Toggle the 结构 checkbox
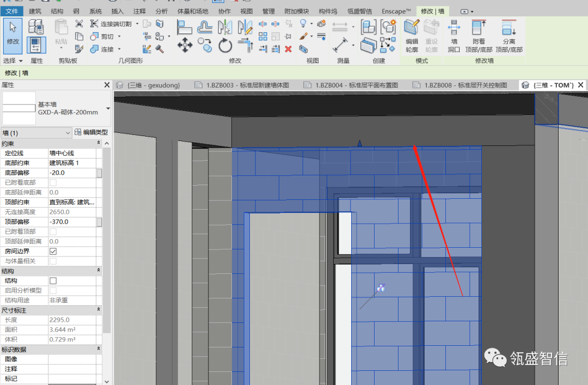The image size is (588, 385). pos(53,280)
